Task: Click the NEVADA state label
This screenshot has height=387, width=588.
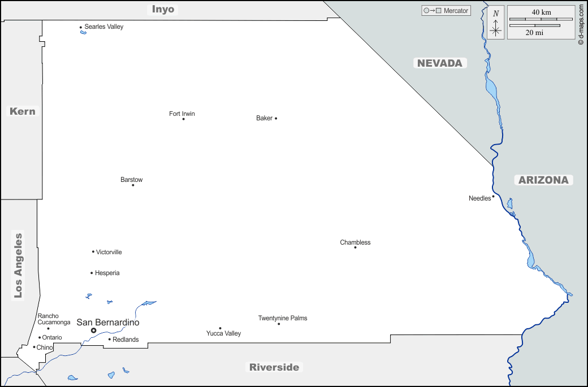Action: (439, 63)
